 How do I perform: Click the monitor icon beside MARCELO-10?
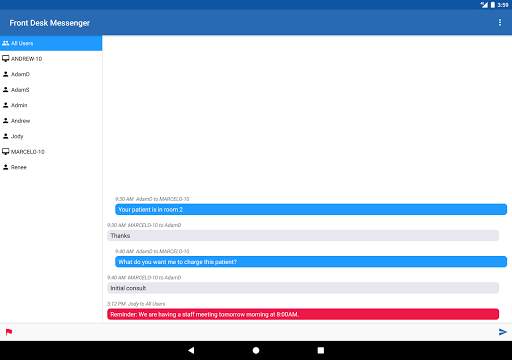point(6,152)
